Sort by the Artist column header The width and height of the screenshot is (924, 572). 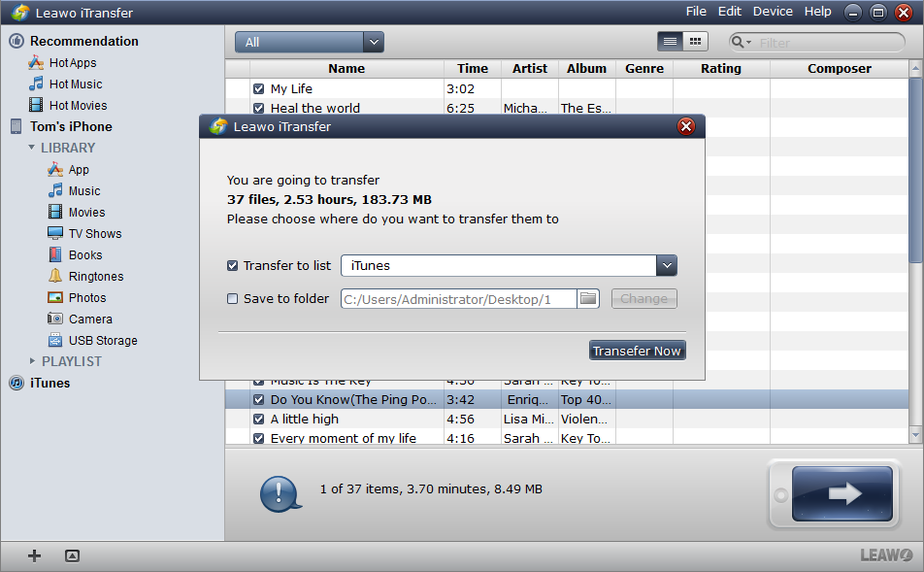[530, 68]
